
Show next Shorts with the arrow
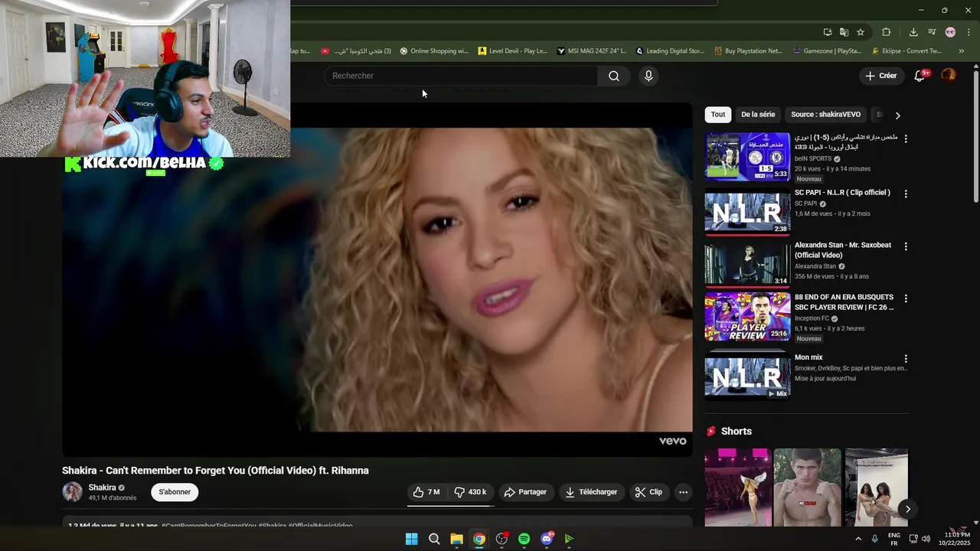coord(908,509)
